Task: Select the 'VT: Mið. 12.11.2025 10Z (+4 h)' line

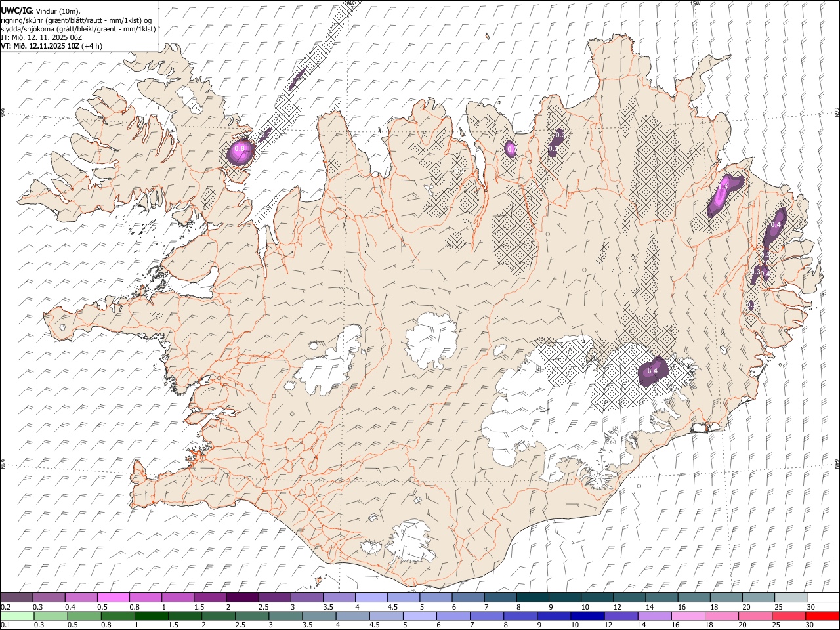Action: click(51, 46)
